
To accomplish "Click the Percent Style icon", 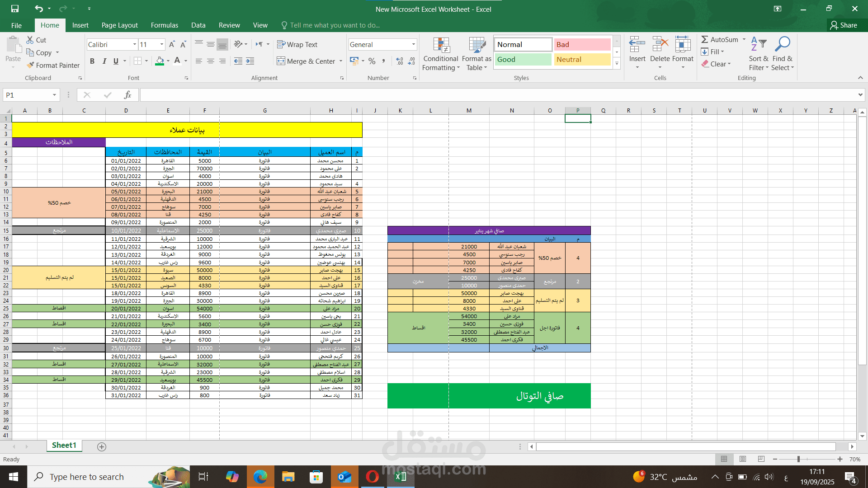I will click(372, 61).
